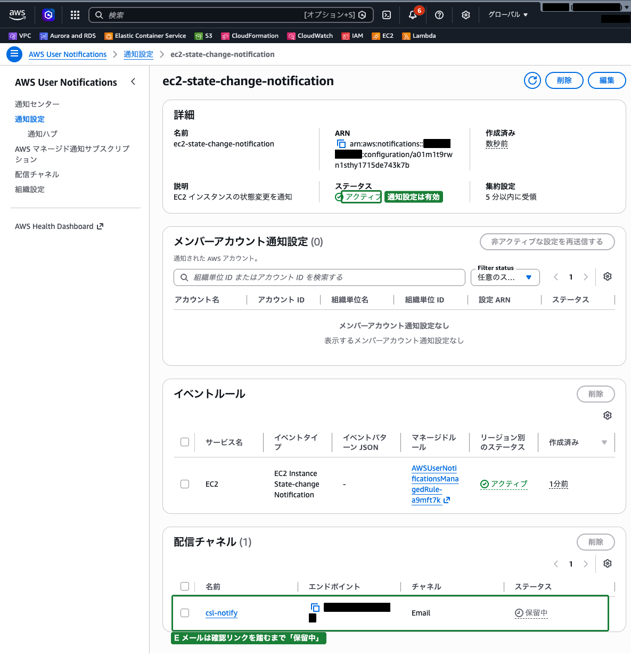Open the notifications bell with badge 6
The width and height of the screenshot is (631, 672).
[413, 15]
